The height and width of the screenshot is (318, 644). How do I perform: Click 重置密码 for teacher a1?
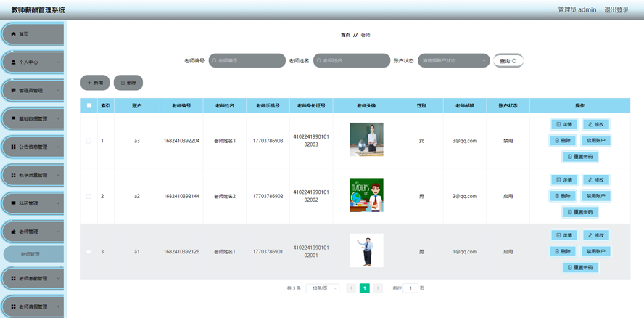[580, 268]
